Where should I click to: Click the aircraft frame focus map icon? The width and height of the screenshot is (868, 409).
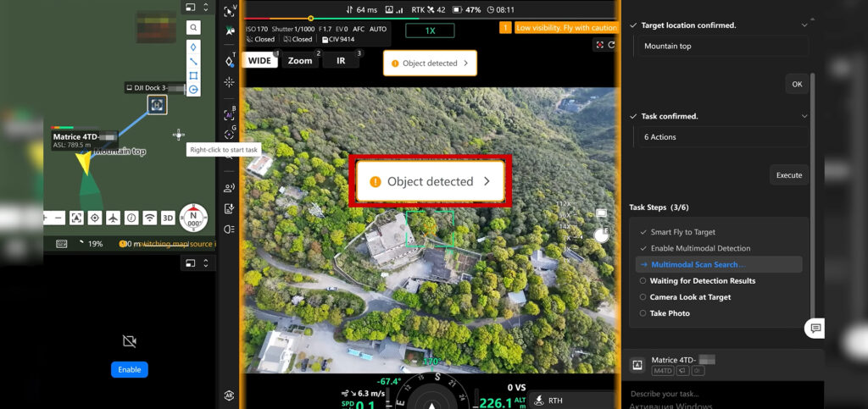point(76,218)
